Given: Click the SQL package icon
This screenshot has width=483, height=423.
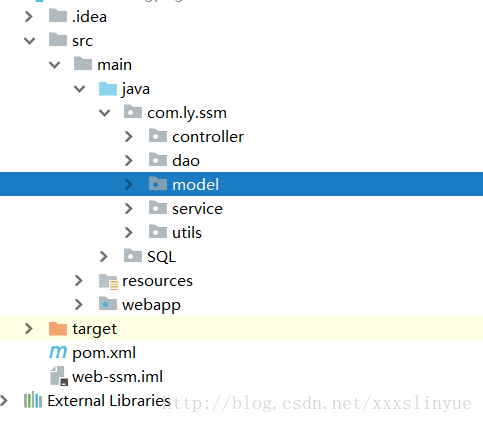Looking at the screenshot, I should tap(133, 256).
